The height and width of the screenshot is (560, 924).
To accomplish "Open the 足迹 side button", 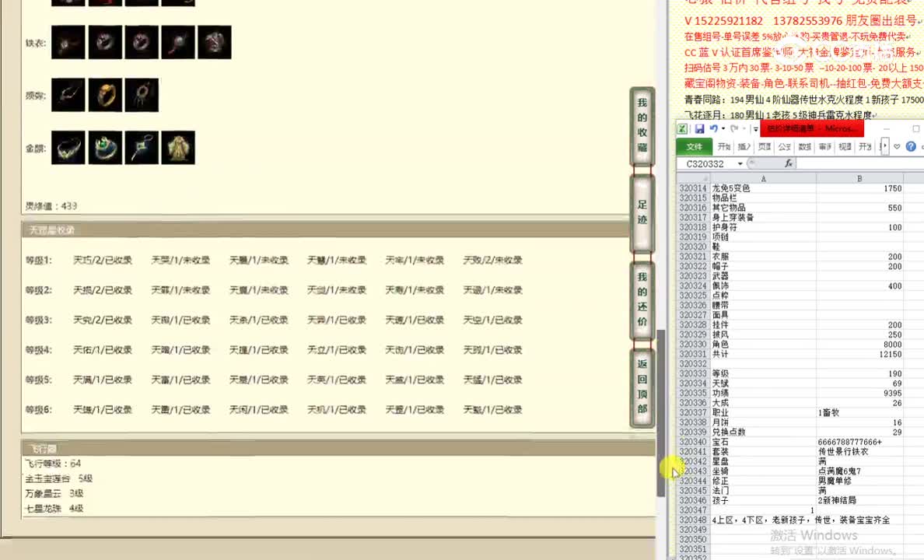I will click(642, 213).
